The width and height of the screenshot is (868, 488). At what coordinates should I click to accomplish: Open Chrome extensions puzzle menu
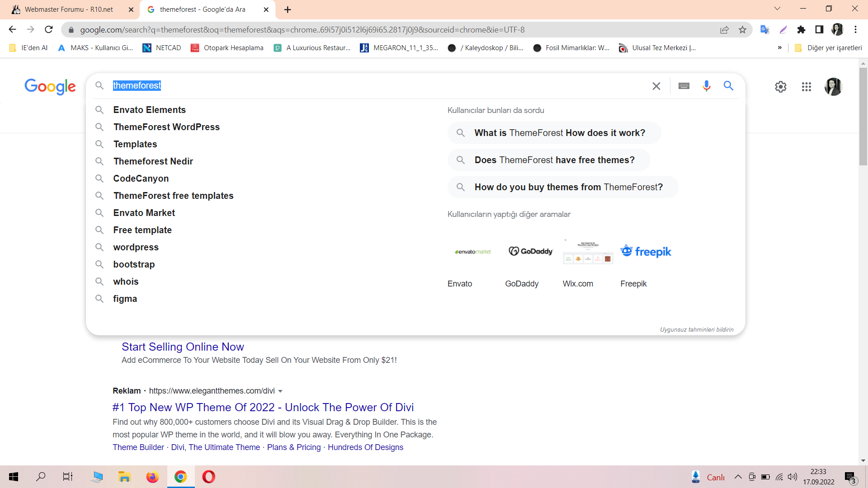[x=801, y=30]
